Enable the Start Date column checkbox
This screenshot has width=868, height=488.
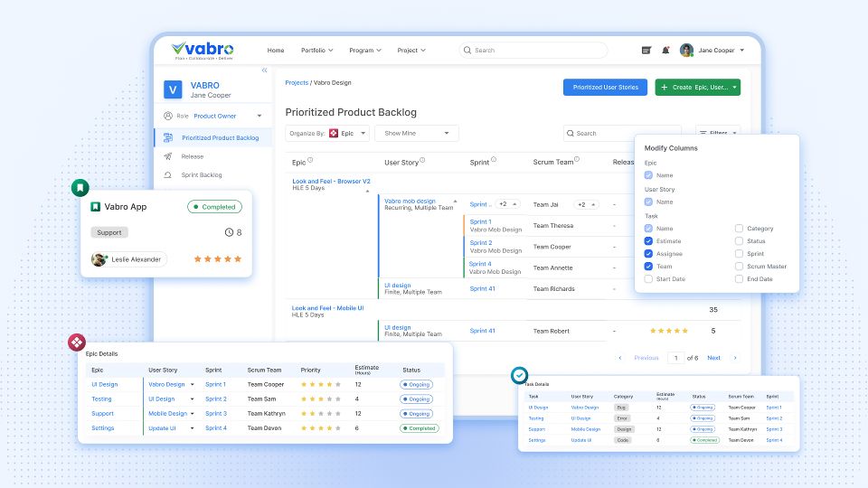pyautogui.click(x=648, y=279)
